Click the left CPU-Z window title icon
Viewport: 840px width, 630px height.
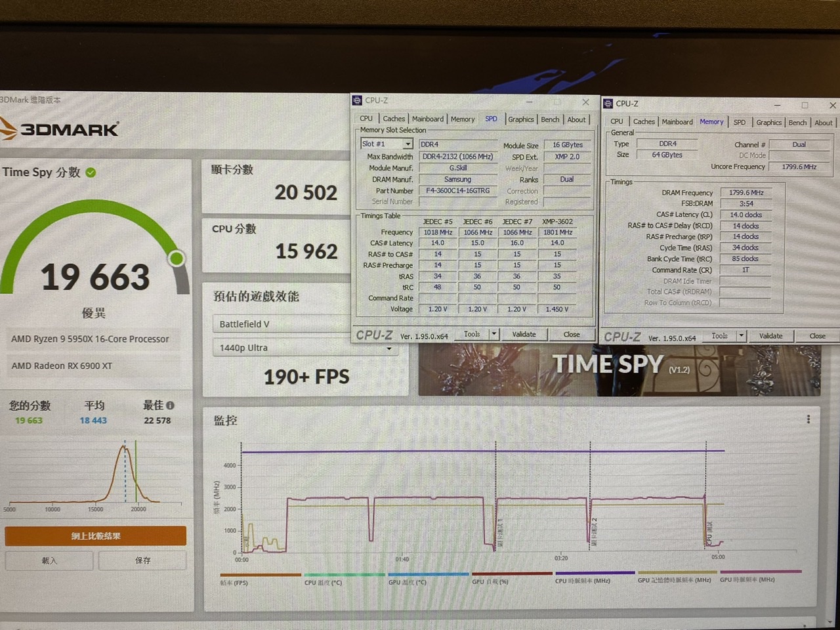pyautogui.click(x=358, y=100)
